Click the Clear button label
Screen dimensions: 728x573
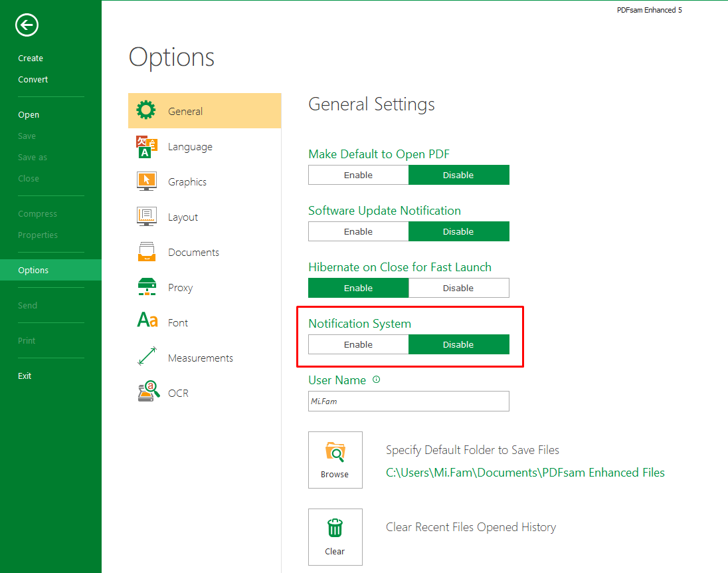click(x=335, y=552)
